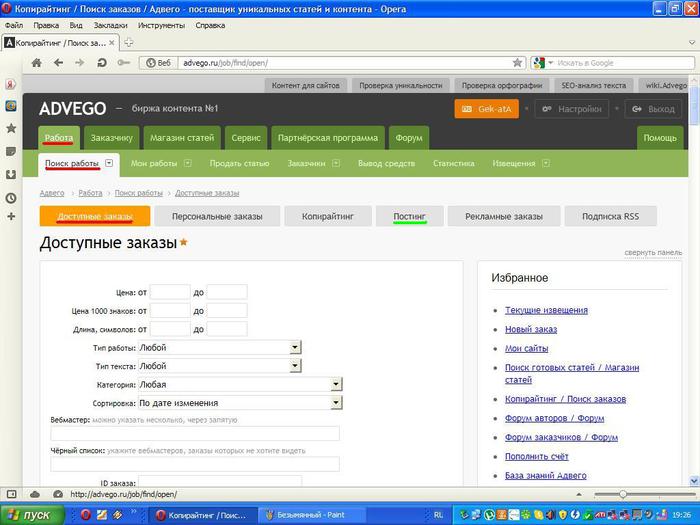Bookmark the page with the address bar star
The image size is (700, 525).
pyautogui.click(x=517, y=63)
